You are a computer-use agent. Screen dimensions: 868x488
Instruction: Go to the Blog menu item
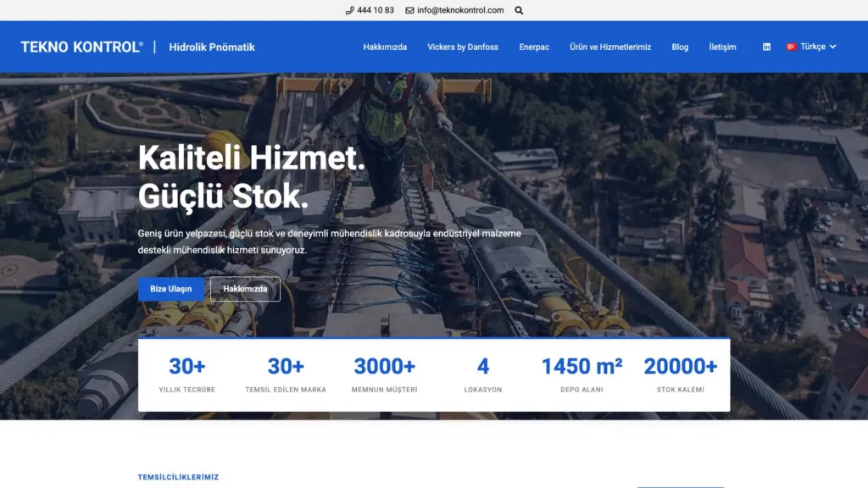click(680, 47)
